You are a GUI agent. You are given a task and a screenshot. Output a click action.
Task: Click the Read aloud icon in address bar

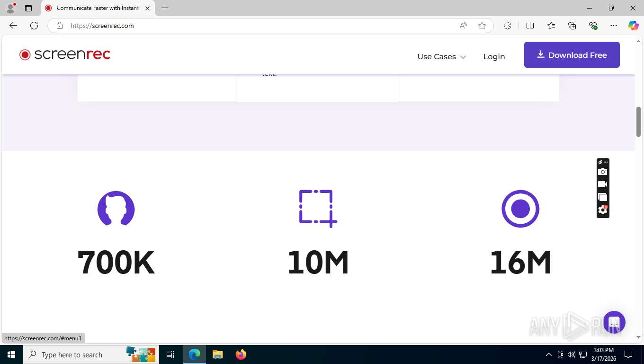click(463, 26)
